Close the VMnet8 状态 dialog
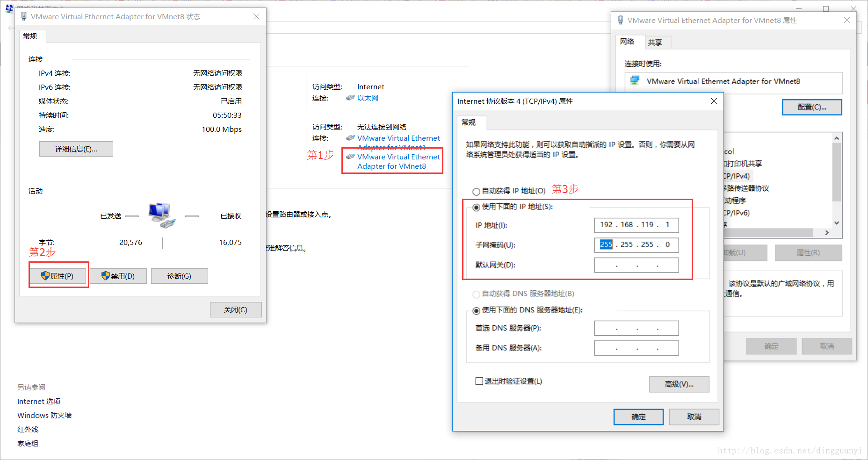 click(256, 16)
